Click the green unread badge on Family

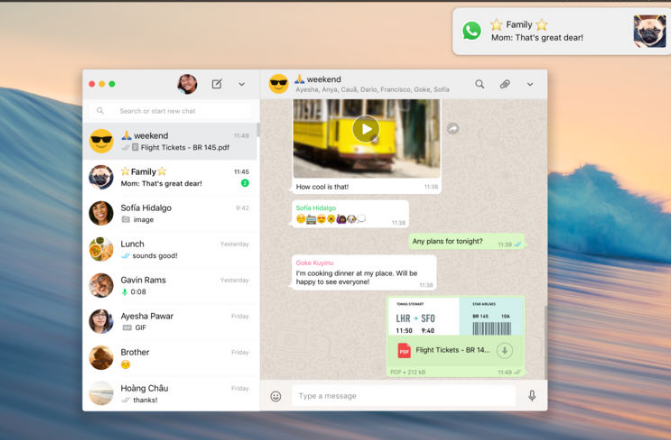point(245,183)
